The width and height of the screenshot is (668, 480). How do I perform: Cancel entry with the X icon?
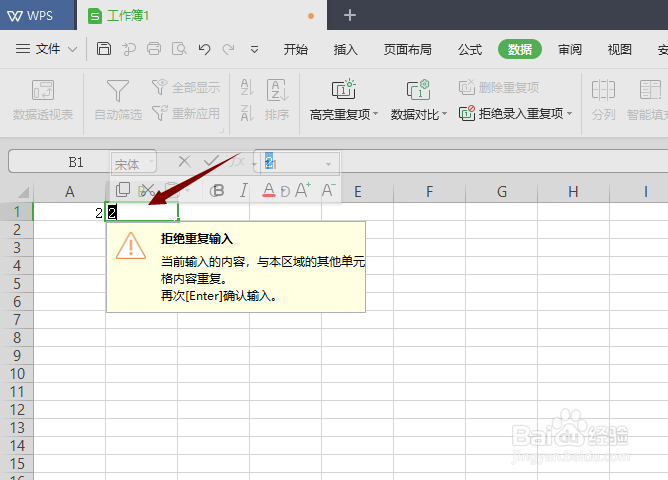(x=184, y=161)
